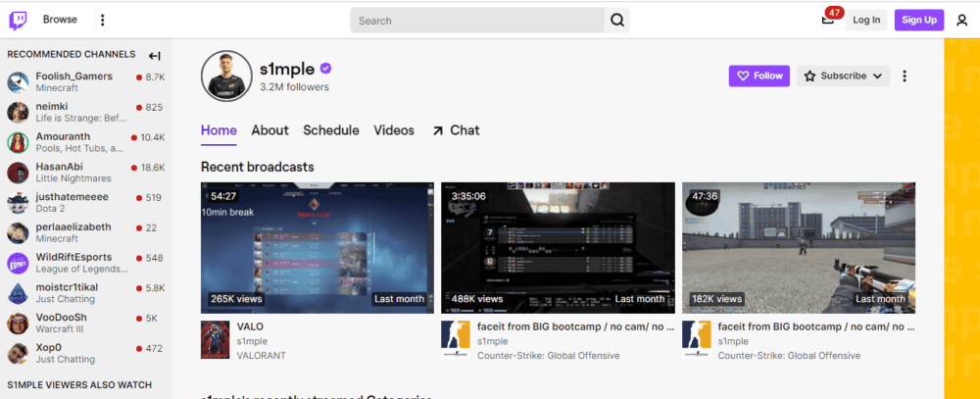This screenshot has width=980, height=399.
Task: Click the neimki avatar
Action: pos(18,112)
